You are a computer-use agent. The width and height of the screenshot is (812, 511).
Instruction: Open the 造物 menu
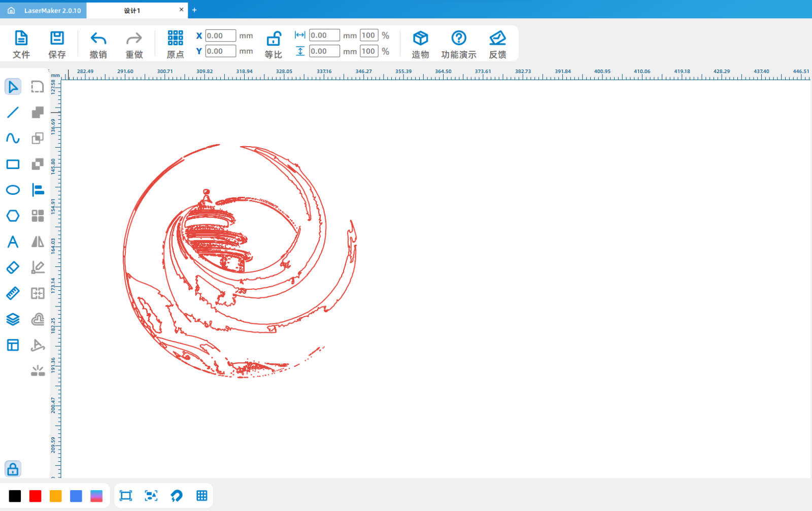coord(420,44)
